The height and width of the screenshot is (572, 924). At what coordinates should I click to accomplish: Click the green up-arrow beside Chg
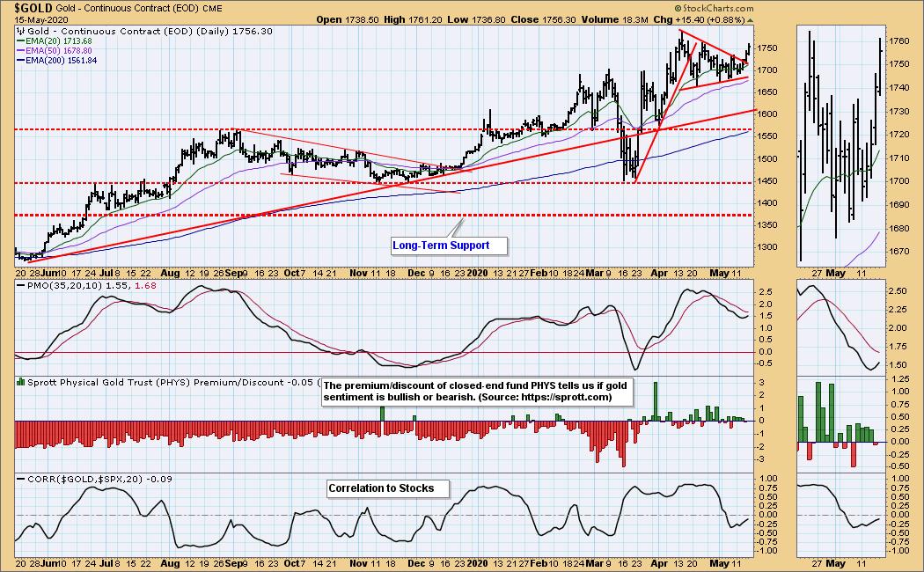click(x=750, y=20)
